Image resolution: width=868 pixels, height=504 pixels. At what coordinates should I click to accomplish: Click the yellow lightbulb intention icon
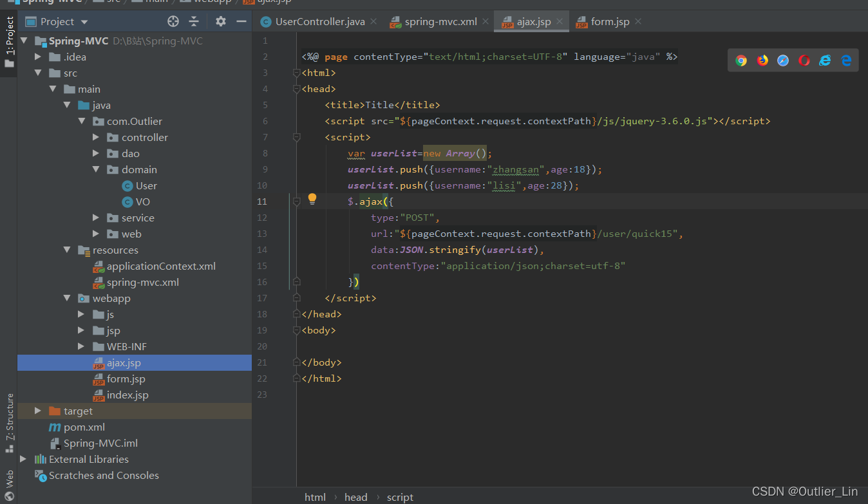click(x=312, y=199)
